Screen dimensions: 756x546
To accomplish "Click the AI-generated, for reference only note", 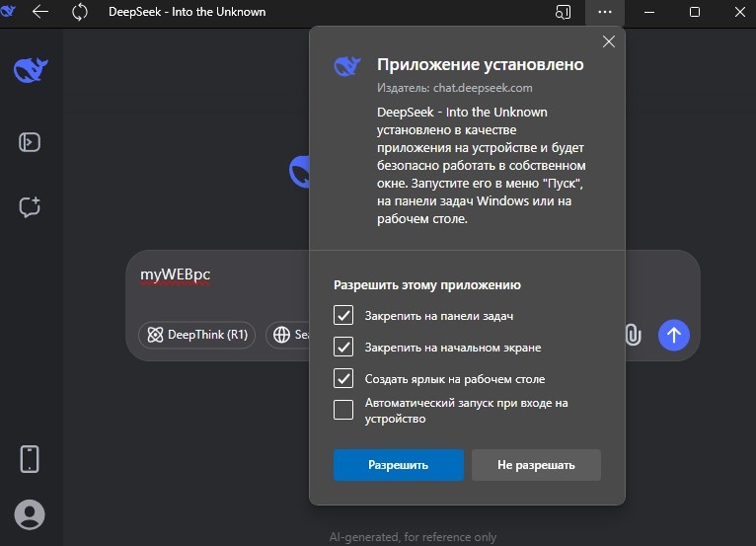I will (413, 537).
